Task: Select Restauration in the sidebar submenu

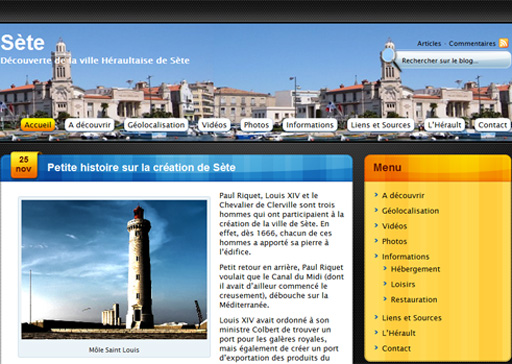Action: [x=414, y=299]
